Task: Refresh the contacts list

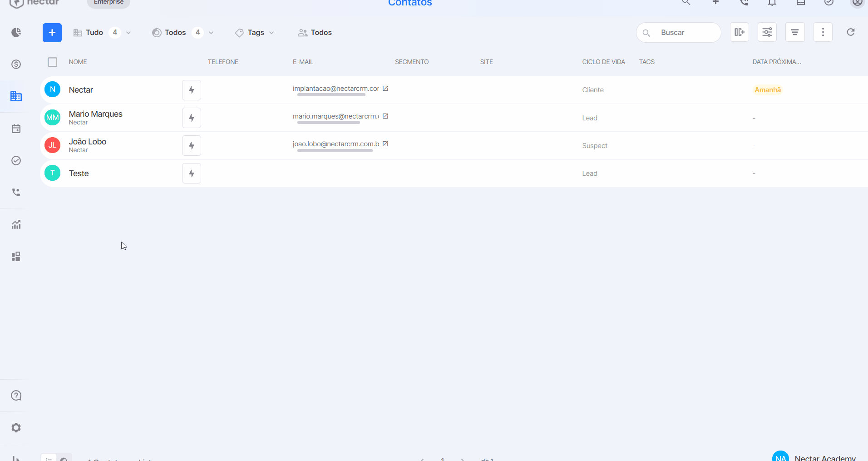Action: (x=851, y=32)
